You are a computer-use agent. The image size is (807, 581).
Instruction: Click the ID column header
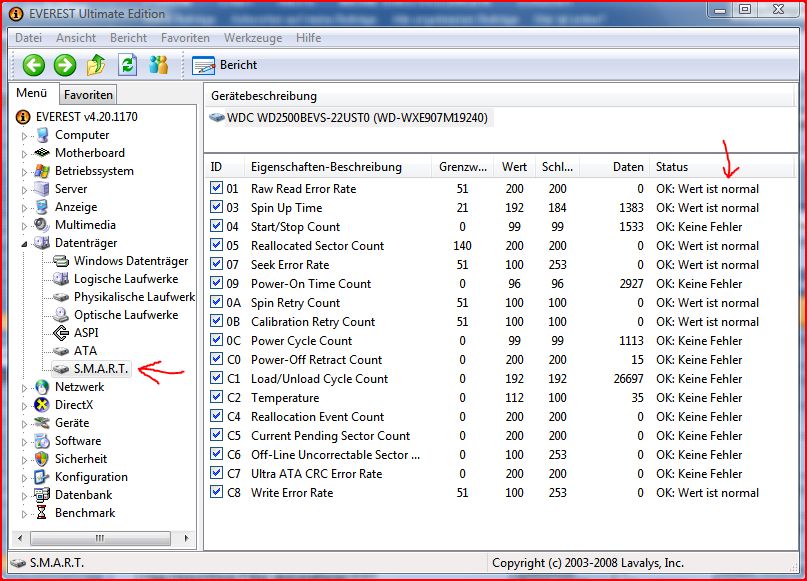(x=225, y=167)
